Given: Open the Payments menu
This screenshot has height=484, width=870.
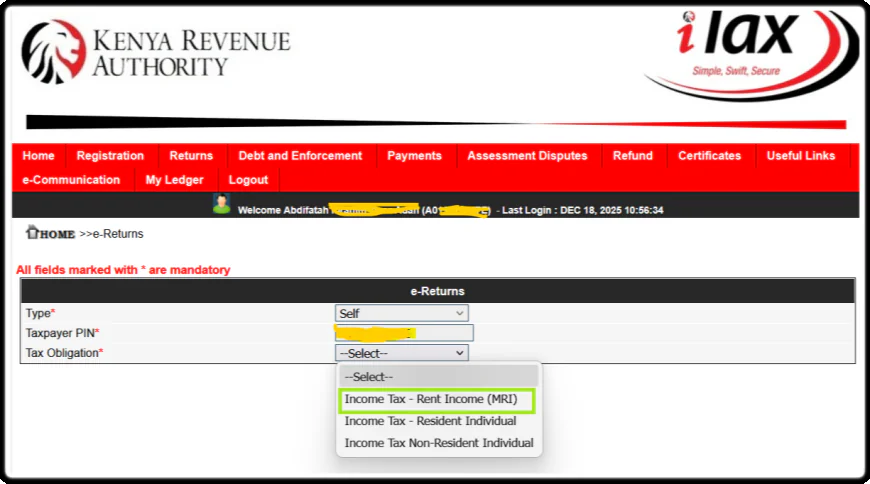Looking at the screenshot, I should pyautogui.click(x=414, y=156).
